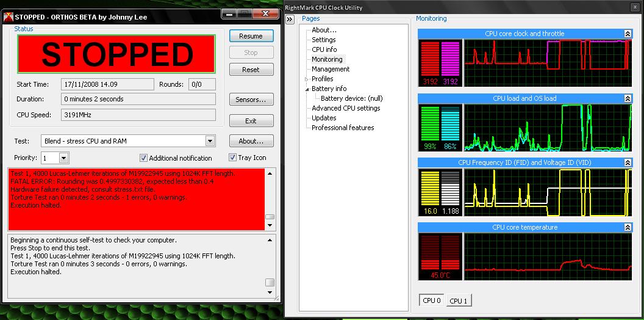
Task: Toggle the Tray Icon checkbox
Action: (x=232, y=158)
